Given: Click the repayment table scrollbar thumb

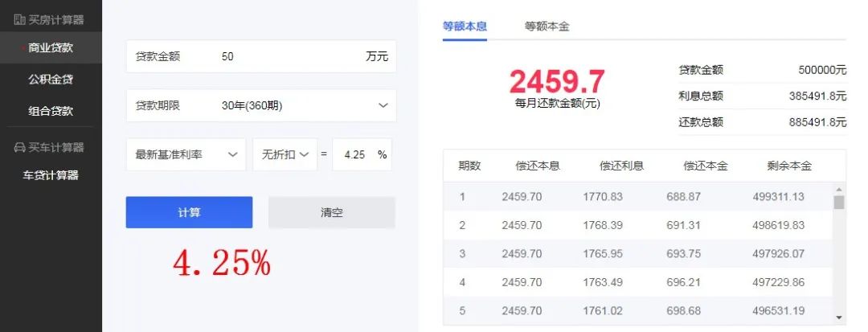Looking at the screenshot, I should pyautogui.click(x=839, y=202).
